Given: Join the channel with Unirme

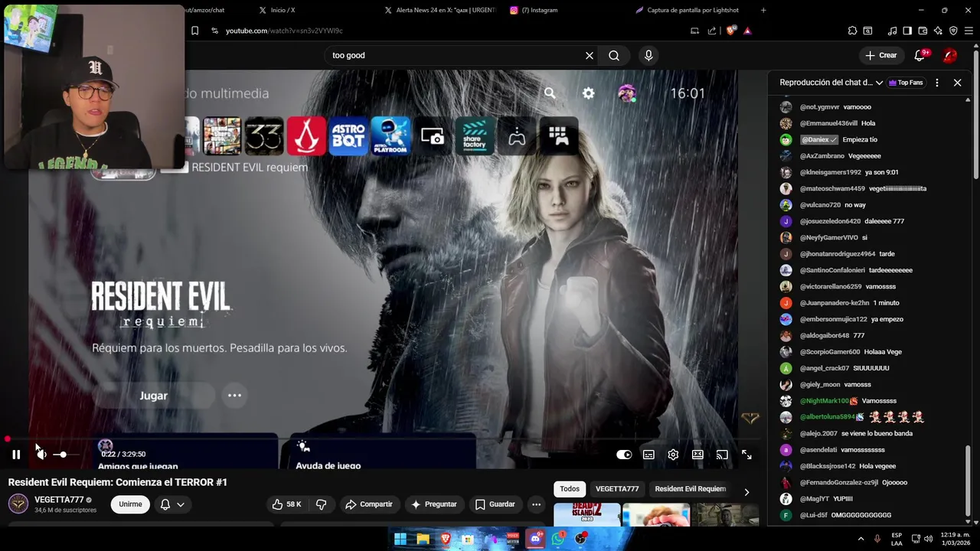Looking at the screenshot, I should (x=130, y=504).
